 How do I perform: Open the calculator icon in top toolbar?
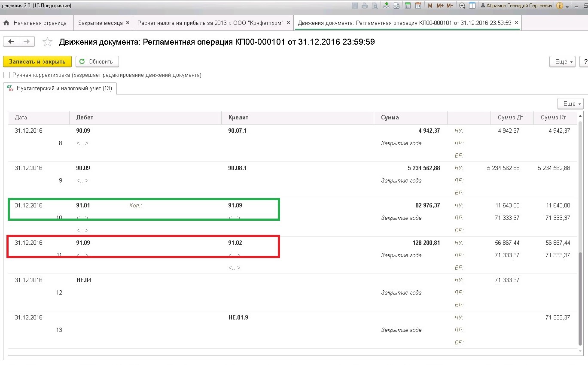click(x=408, y=6)
